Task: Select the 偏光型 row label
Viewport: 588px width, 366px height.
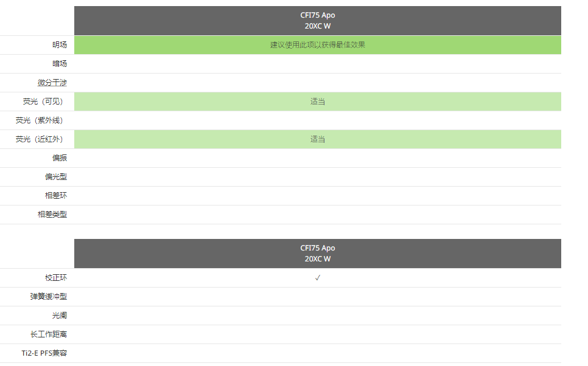Action: point(56,177)
